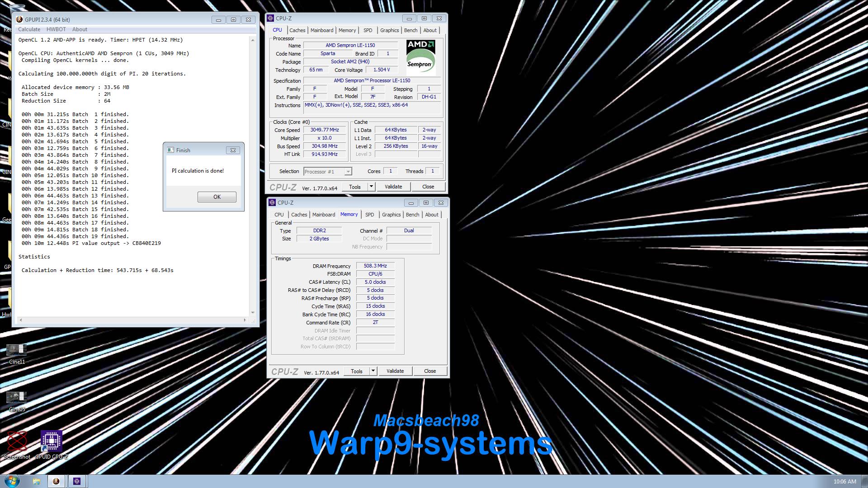Image resolution: width=868 pixels, height=488 pixels.
Task: Click the Finish dialog title icon
Action: [170, 150]
